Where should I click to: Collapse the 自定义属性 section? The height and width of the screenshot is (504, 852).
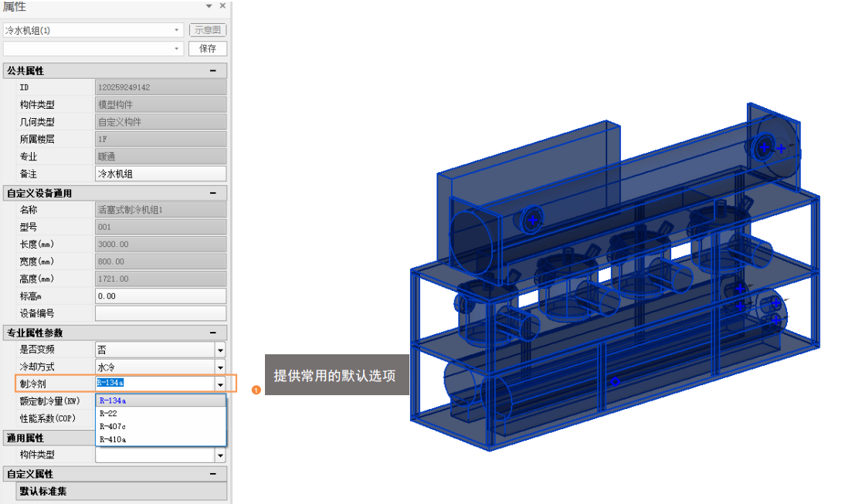212,474
